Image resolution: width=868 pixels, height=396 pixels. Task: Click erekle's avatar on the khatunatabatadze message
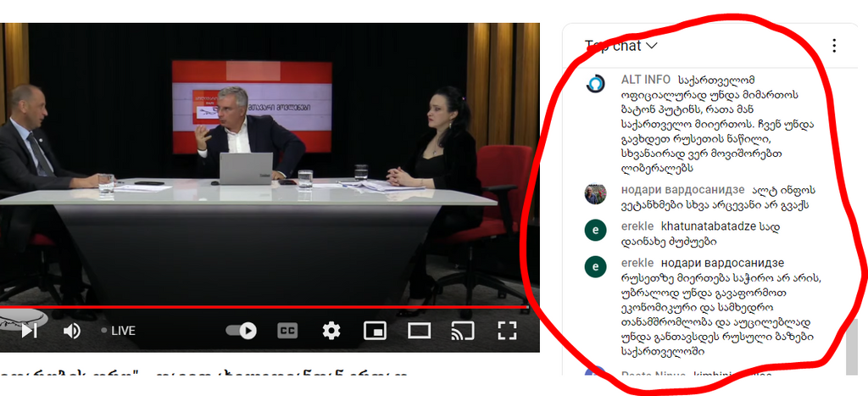pos(596,231)
